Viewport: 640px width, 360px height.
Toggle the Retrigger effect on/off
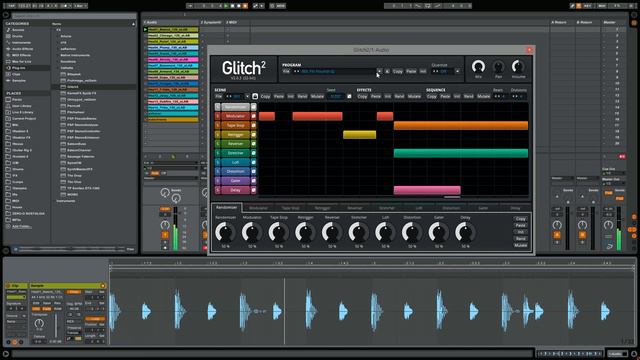pyautogui.click(x=236, y=135)
